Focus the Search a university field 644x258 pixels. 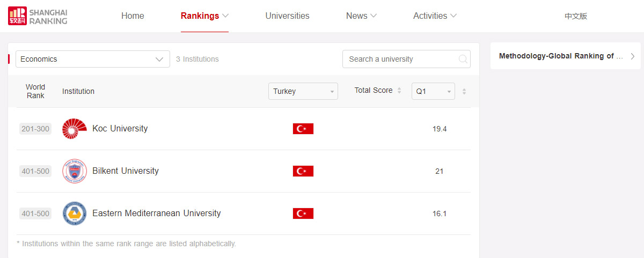click(x=400, y=59)
